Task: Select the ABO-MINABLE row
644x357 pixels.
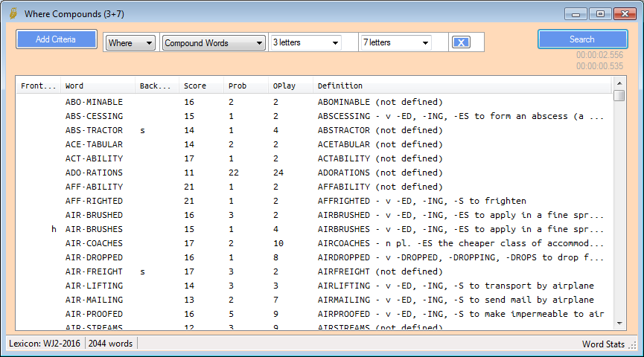Action: [313, 102]
